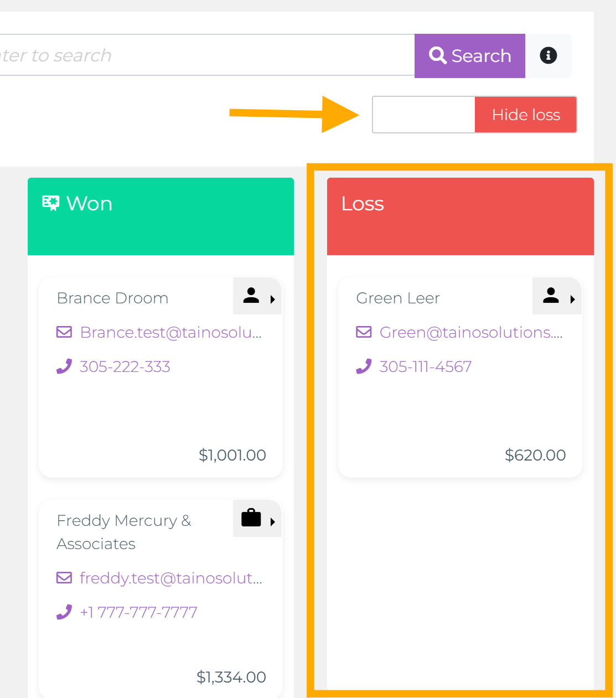616x698 pixels.
Task: Call 305-222-333 phone link
Action: click(125, 366)
